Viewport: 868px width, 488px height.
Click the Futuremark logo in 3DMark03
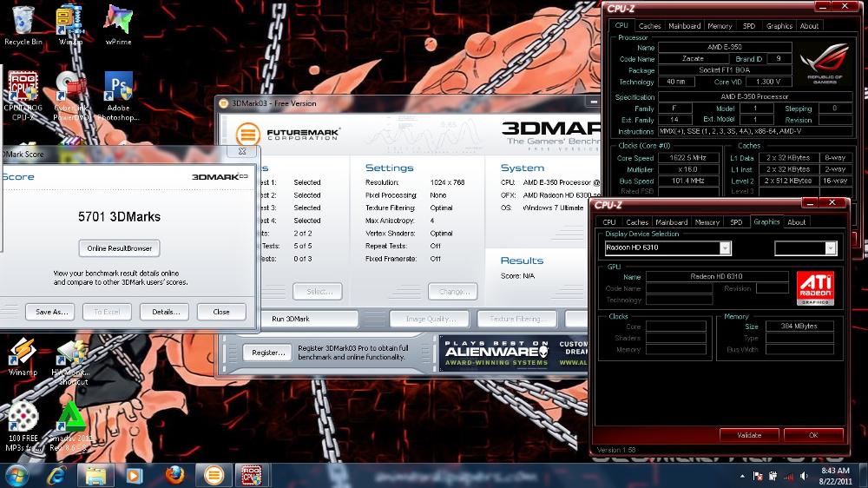coord(287,134)
